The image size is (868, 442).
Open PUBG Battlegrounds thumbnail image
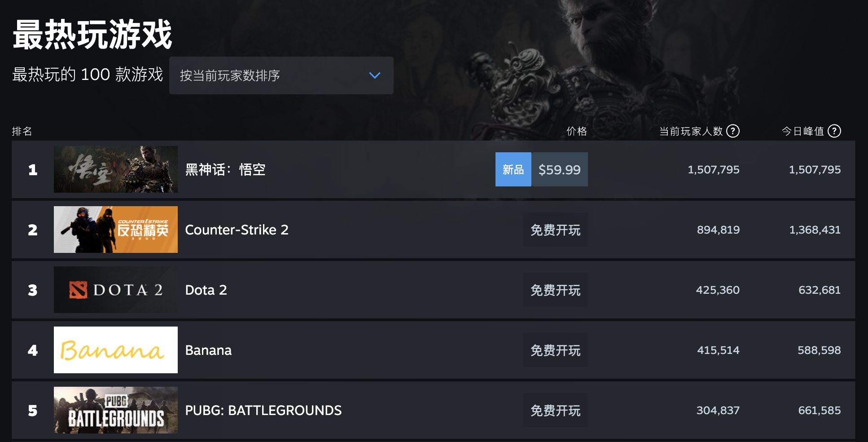coord(116,410)
